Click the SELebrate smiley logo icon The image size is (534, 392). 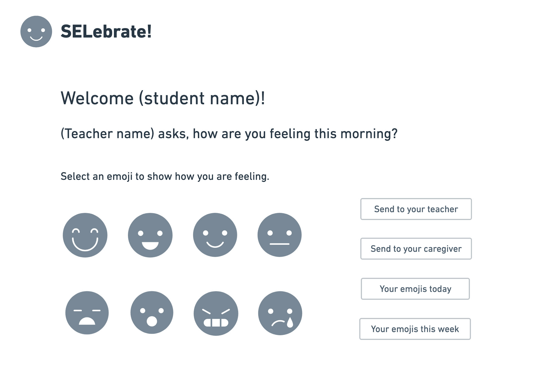[x=36, y=31]
